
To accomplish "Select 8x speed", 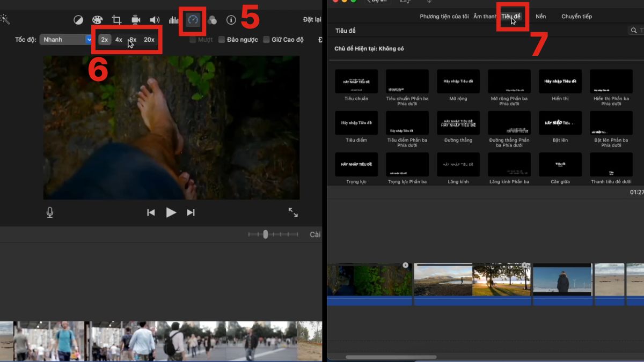I will 133,40.
